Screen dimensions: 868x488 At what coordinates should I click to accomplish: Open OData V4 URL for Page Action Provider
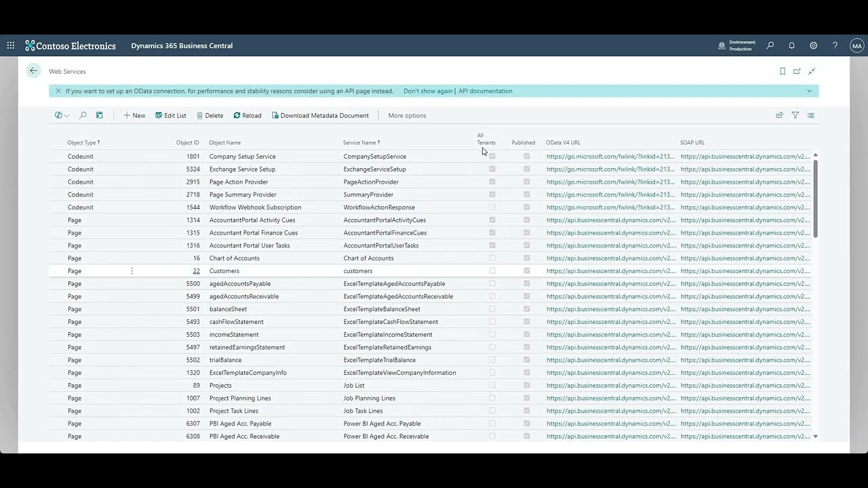610,182
